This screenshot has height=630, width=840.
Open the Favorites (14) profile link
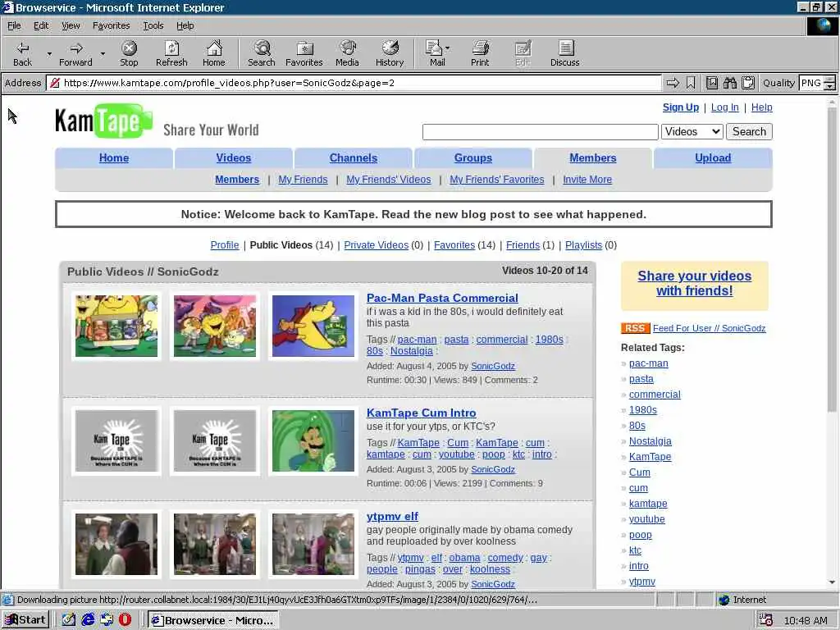coord(454,245)
